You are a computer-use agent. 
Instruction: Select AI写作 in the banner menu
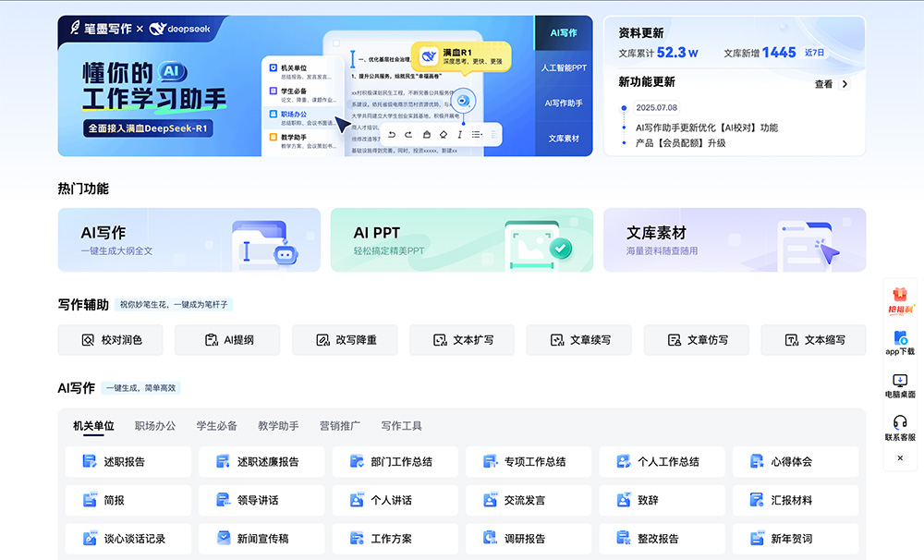tap(564, 33)
